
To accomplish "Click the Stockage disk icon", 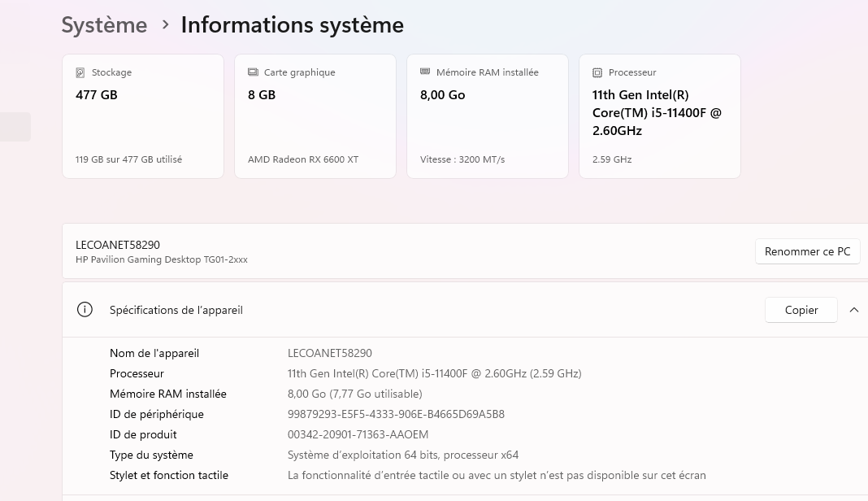I will click(80, 72).
